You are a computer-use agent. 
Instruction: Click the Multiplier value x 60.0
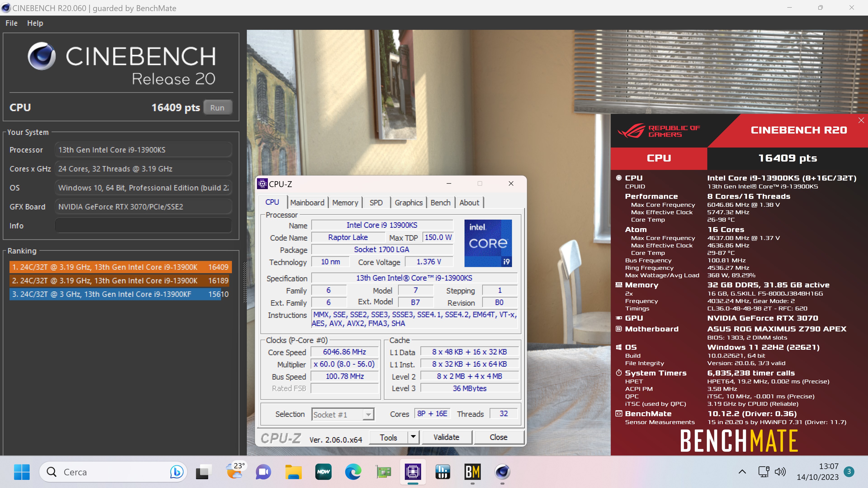tap(344, 364)
